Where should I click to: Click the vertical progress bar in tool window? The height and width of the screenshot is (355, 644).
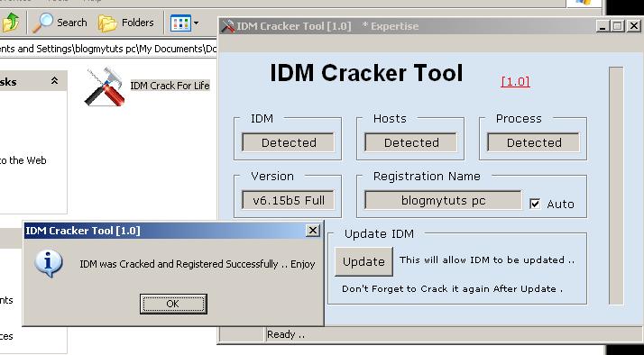click(x=616, y=186)
